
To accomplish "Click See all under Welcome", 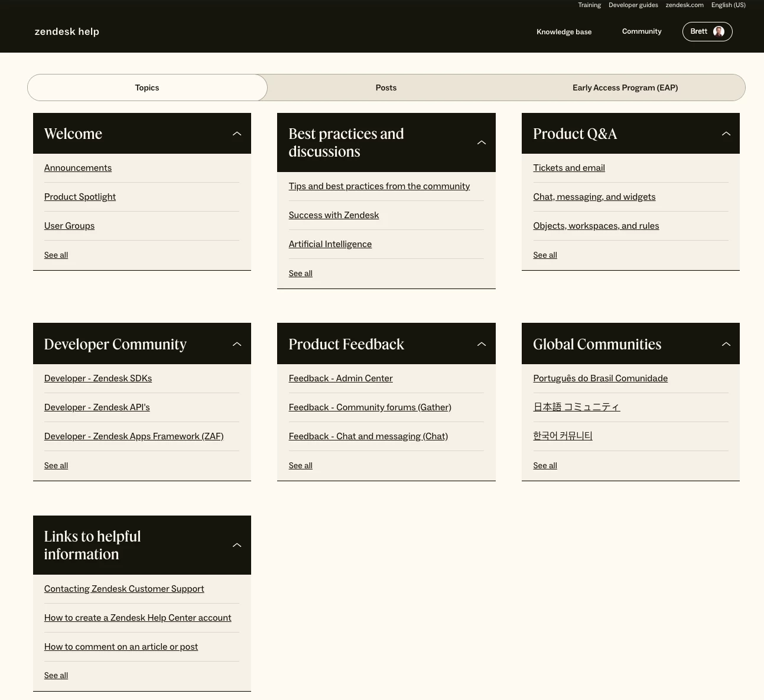I will (x=56, y=255).
